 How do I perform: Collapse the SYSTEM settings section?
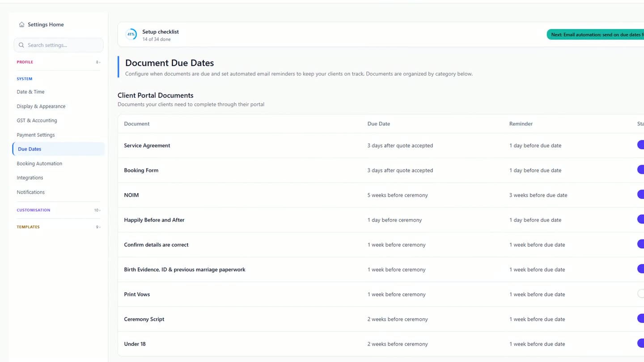coord(25,79)
